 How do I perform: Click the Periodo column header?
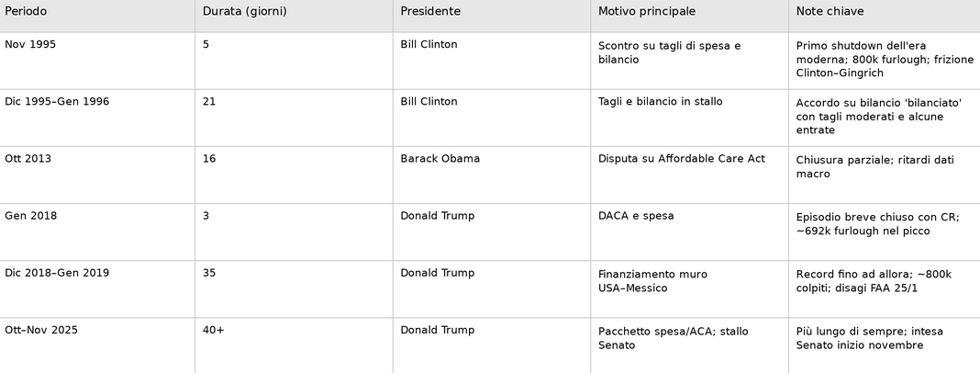[26, 12]
